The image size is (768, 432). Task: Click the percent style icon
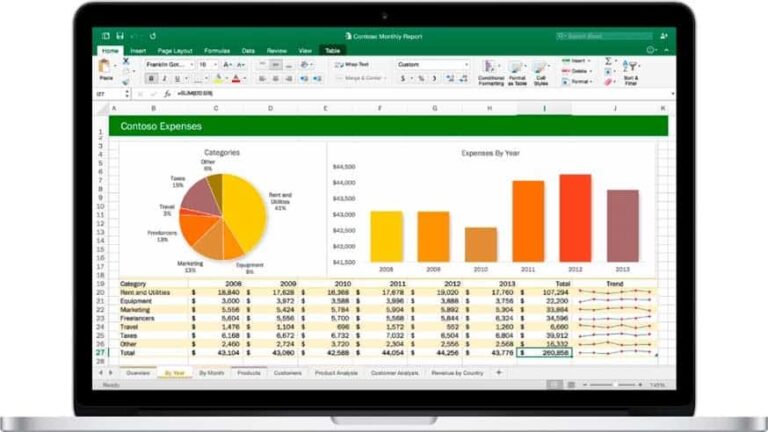pos(421,78)
